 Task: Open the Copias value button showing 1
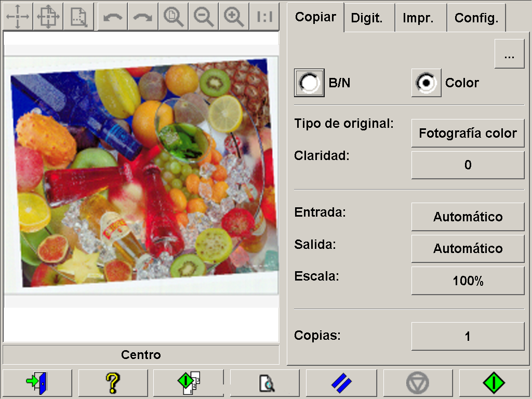pos(468,336)
